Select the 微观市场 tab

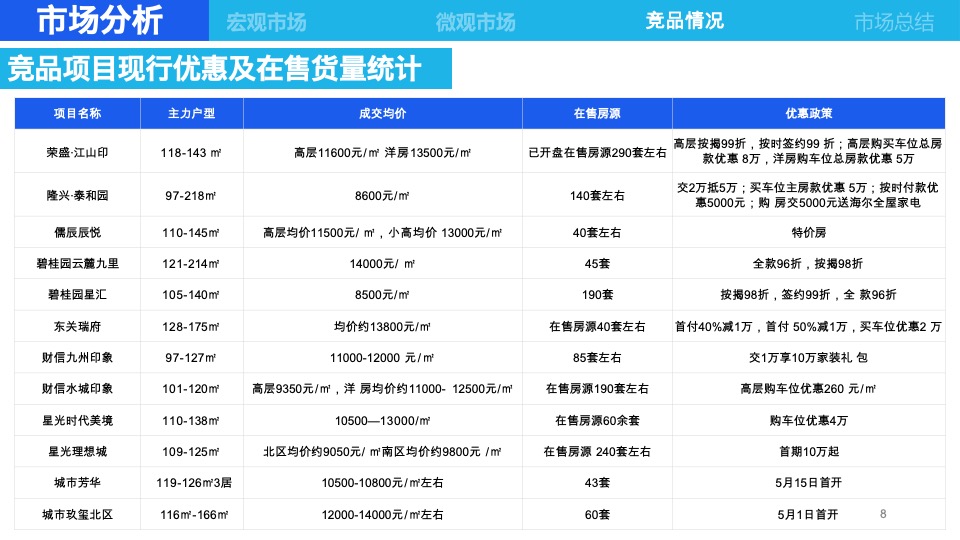tap(475, 22)
